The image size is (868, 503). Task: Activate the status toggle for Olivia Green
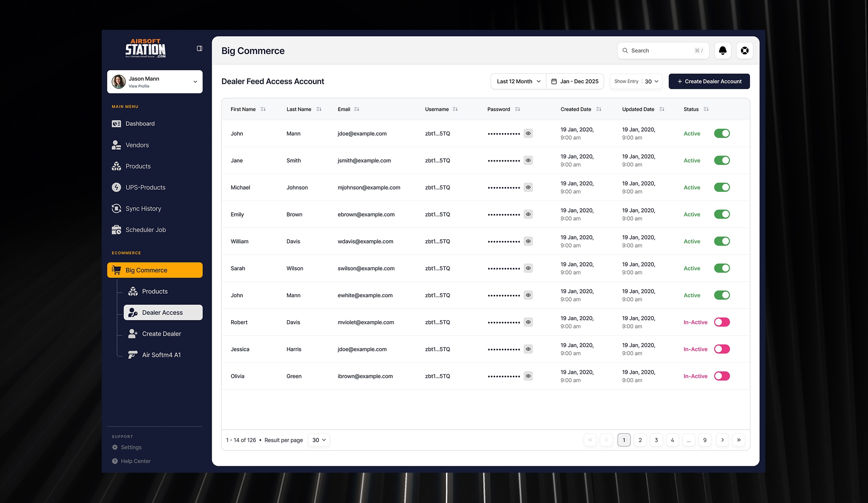(x=722, y=376)
